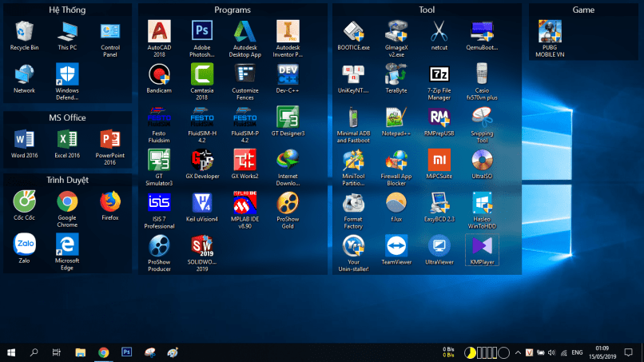Viewport: 644px width, 362px height.
Task: Open Word 2016 in MS Office fence
Action: (24, 140)
